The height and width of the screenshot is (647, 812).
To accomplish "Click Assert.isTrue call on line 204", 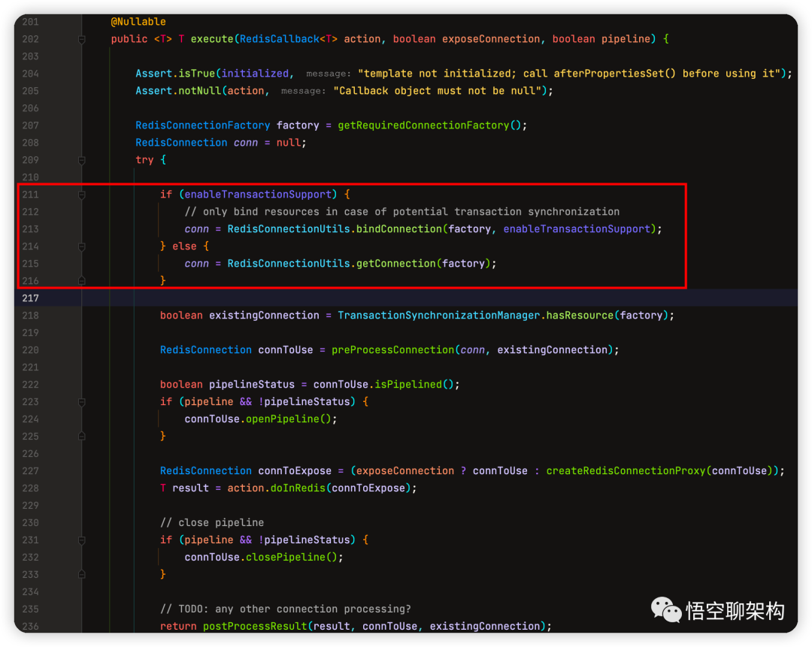I will pyautogui.click(x=175, y=74).
